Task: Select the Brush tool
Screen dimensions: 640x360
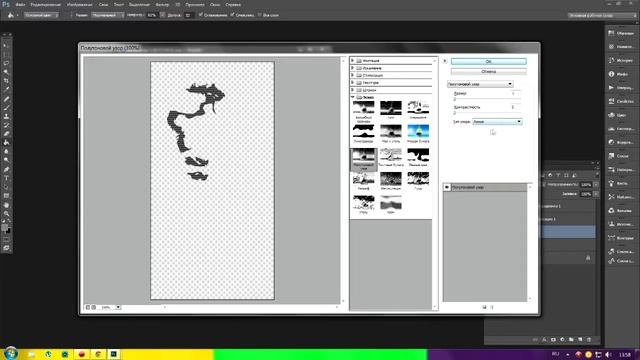Action: (x=6, y=107)
